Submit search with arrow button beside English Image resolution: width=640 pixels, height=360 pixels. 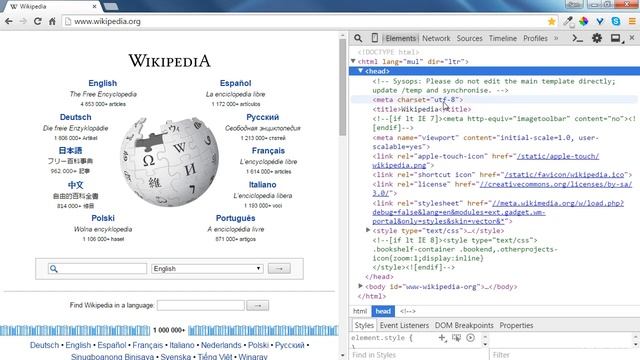(279, 269)
